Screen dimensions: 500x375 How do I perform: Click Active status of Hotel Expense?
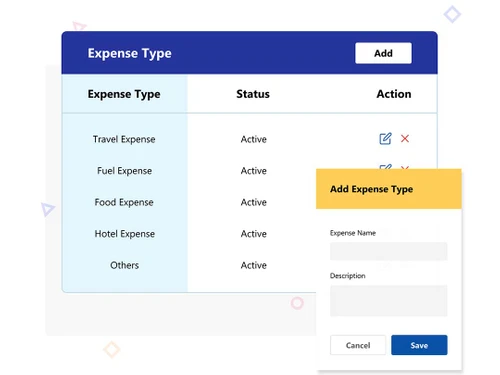pos(254,234)
